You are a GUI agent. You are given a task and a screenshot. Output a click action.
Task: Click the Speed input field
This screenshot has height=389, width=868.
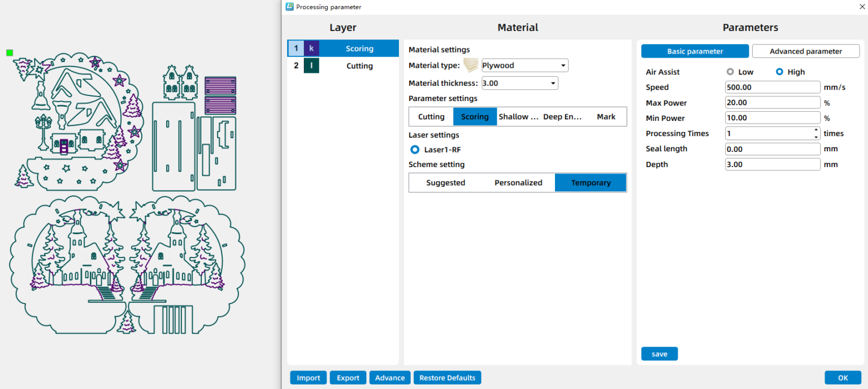pos(772,88)
